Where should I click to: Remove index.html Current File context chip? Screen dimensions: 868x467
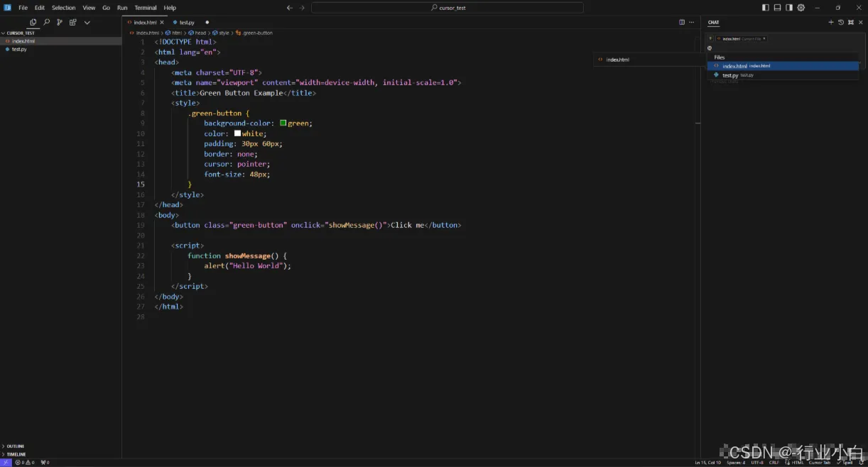[x=764, y=38]
